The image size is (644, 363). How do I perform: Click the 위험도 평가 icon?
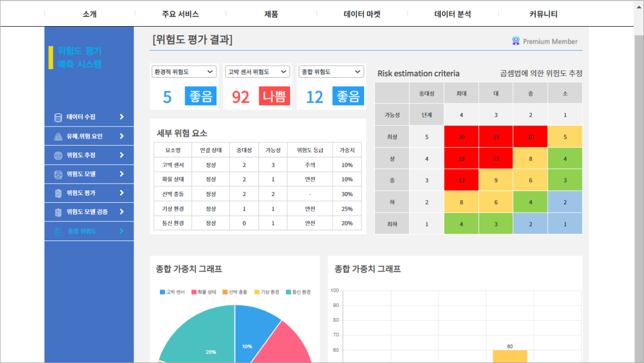point(58,193)
